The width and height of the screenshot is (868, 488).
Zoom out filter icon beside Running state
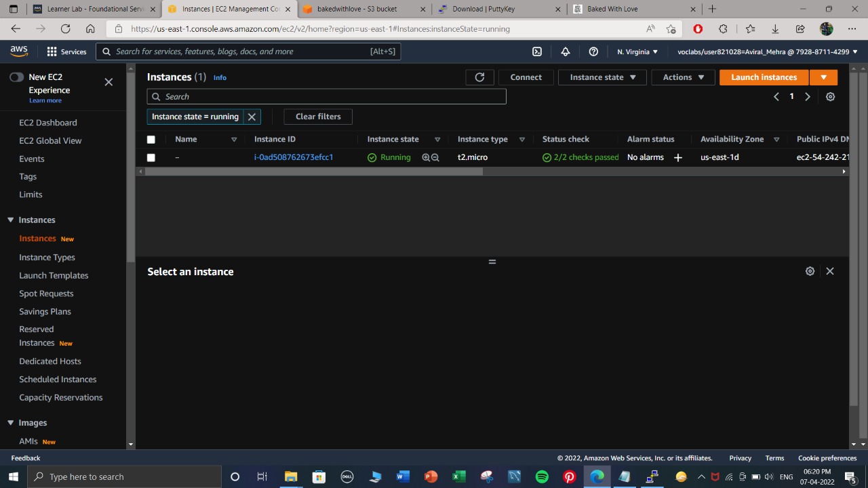point(435,157)
